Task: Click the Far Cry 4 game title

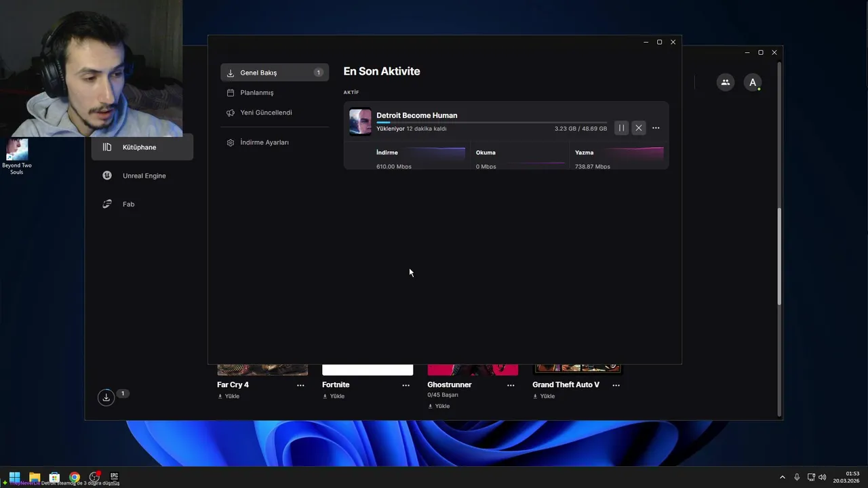Action: [x=233, y=385]
